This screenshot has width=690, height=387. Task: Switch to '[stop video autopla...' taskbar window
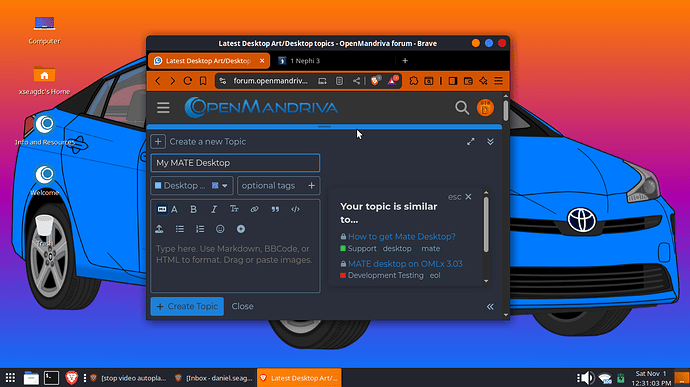click(x=128, y=378)
